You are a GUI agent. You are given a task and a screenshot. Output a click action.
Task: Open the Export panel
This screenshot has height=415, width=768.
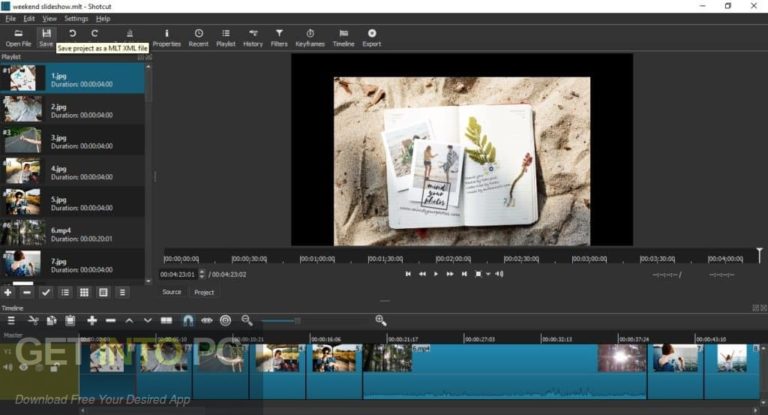click(x=372, y=38)
